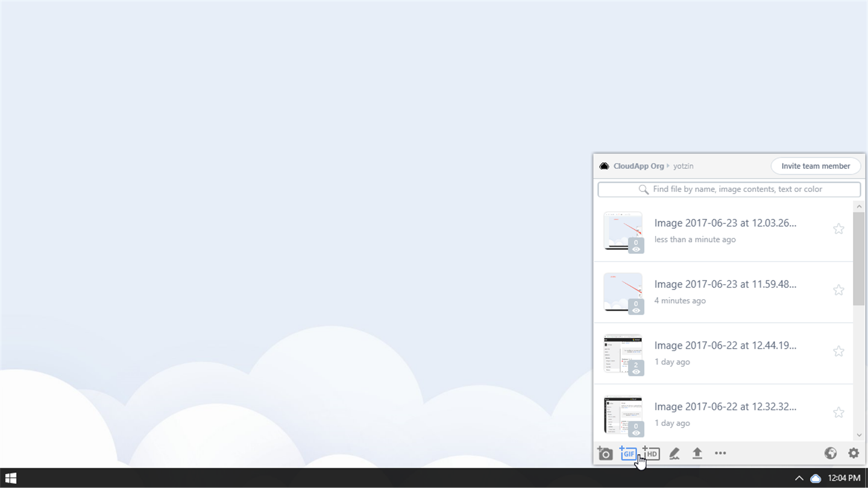Select Image 2017-06-23 at 12.03.26 title
The height and width of the screenshot is (488, 868).
point(725,223)
